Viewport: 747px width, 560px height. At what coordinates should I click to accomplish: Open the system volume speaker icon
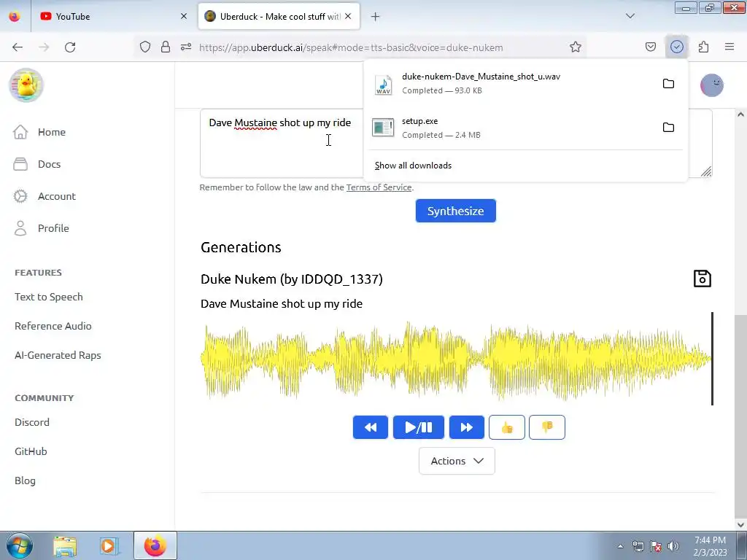(x=673, y=546)
